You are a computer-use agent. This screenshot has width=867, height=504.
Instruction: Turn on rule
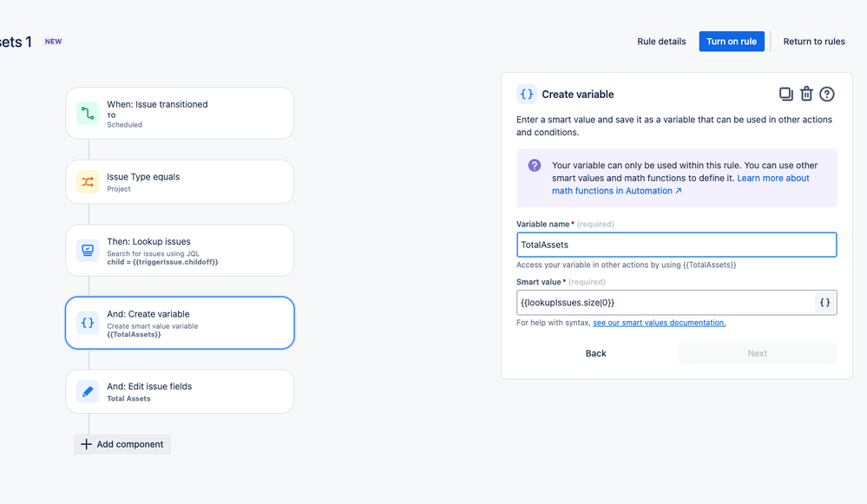(732, 42)
